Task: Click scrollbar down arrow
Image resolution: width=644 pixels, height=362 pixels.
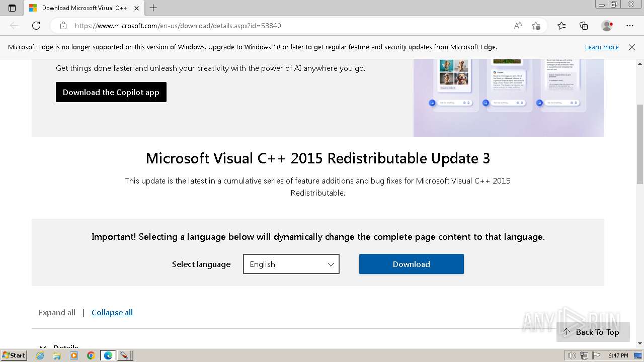Action: click(640, 343)
